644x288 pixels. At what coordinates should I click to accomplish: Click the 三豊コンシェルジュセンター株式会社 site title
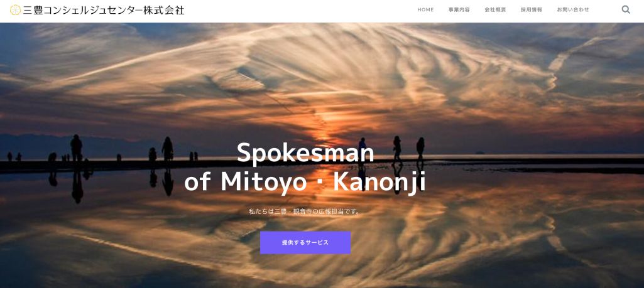pos(104,10)
